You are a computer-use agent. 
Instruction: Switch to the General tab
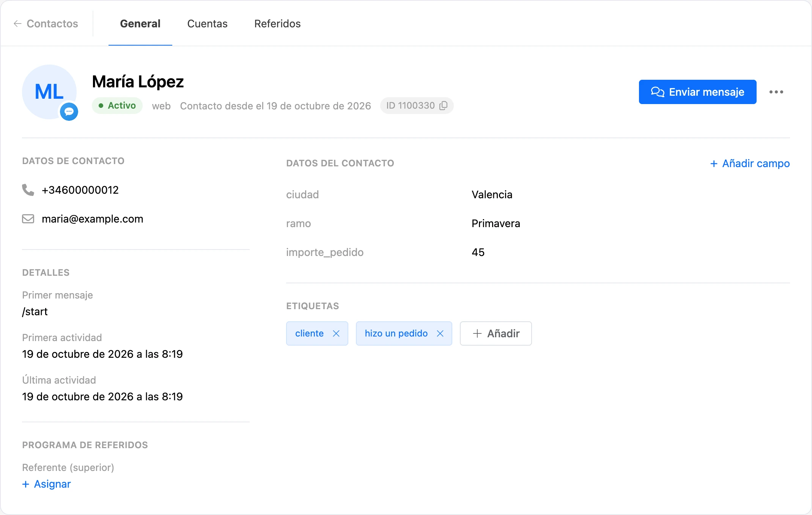pos(140,24)
